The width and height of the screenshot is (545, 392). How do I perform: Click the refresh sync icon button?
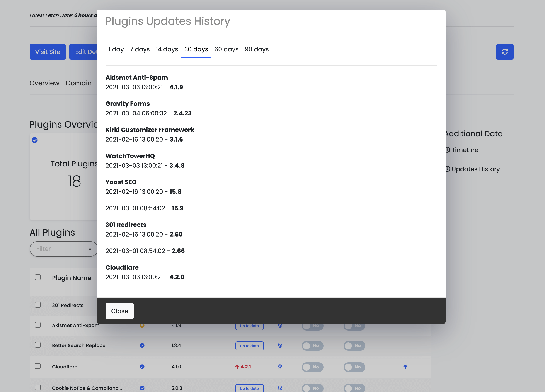(504, 52)
